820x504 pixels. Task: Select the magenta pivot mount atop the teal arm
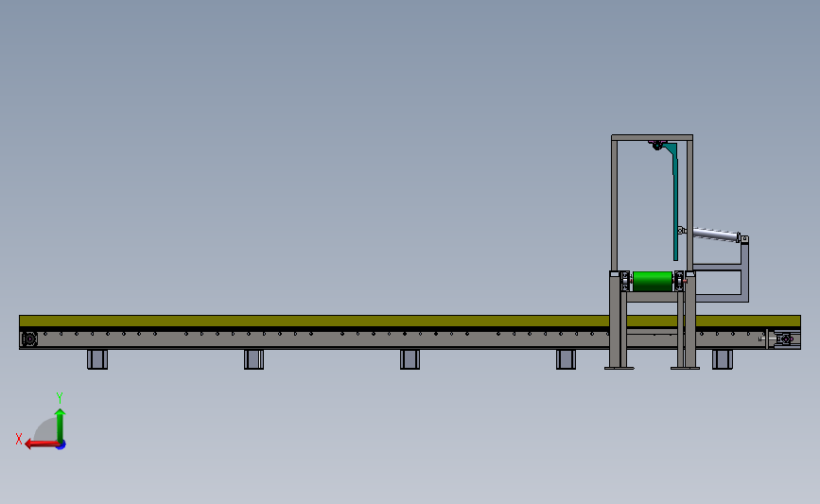pyautogui.click(x=656, y=145)
